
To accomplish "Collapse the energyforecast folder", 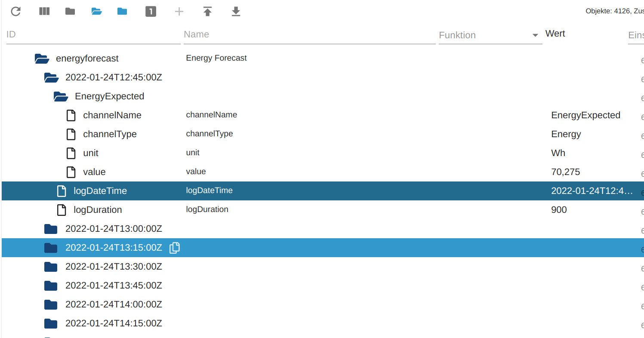I will pyautogui.click(x=42, y=58).
